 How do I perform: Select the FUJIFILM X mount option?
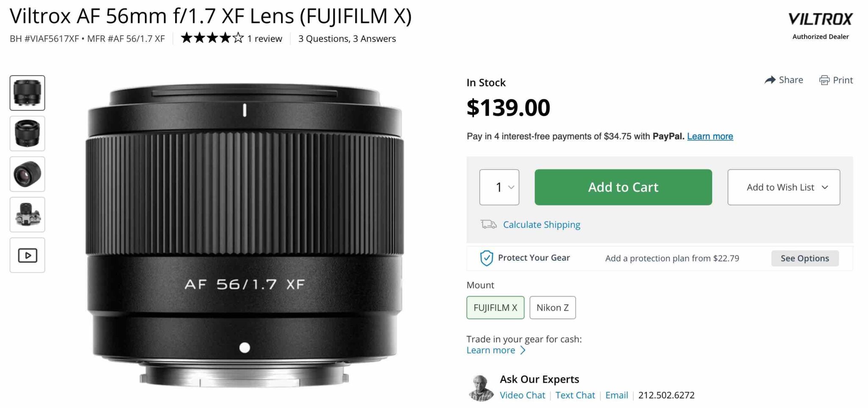click(495, 307)
